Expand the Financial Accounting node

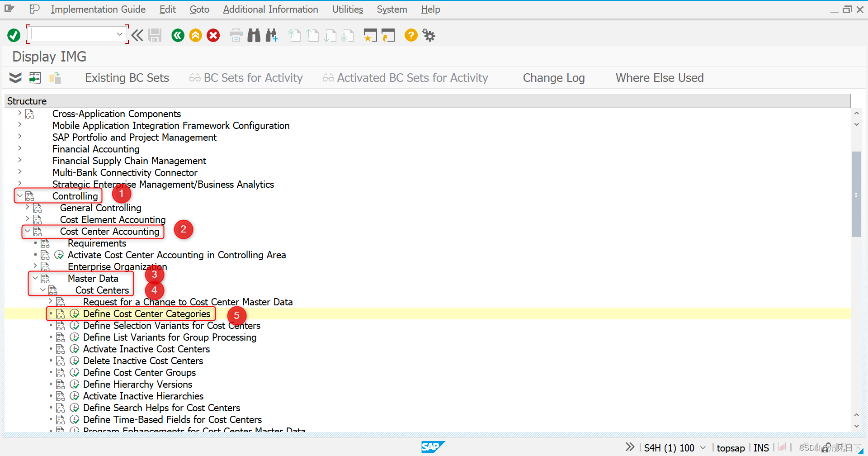[19, 148]
